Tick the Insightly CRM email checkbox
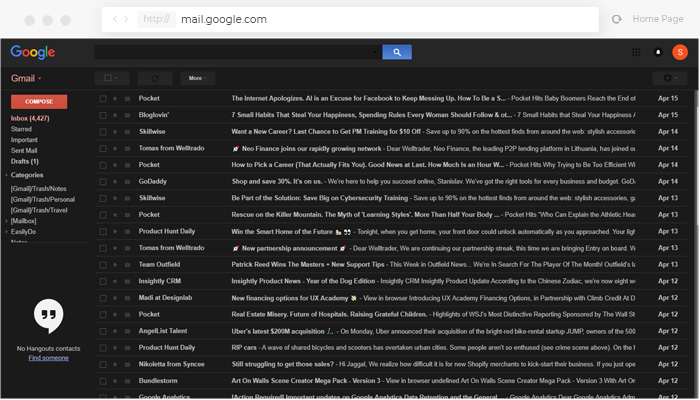Screen dimensions: 700x400 click(x=103, y=281)
